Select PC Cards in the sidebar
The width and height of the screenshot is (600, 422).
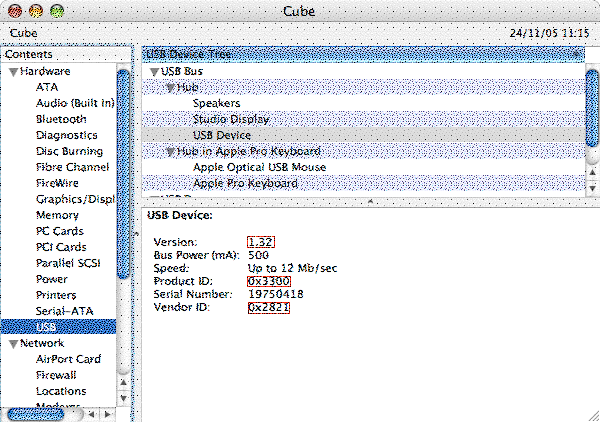(60, 231)
